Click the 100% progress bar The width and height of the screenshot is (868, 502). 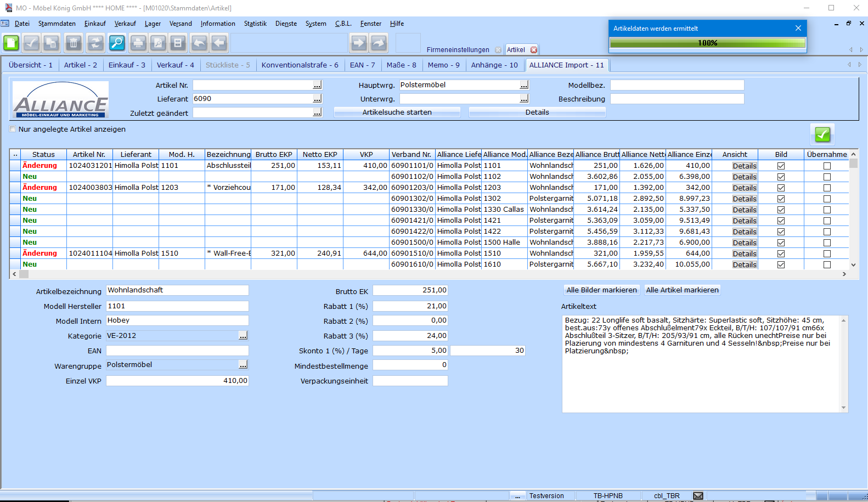(708, 43)
